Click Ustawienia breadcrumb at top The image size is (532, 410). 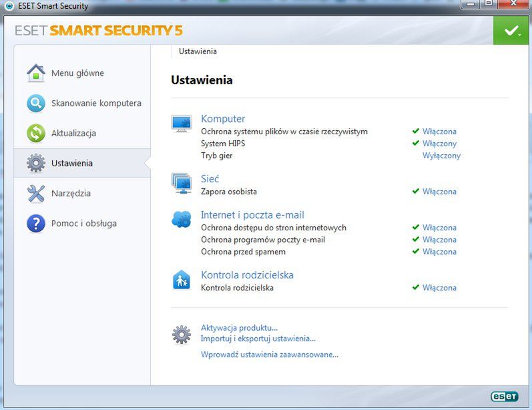[x=198, y=51]
